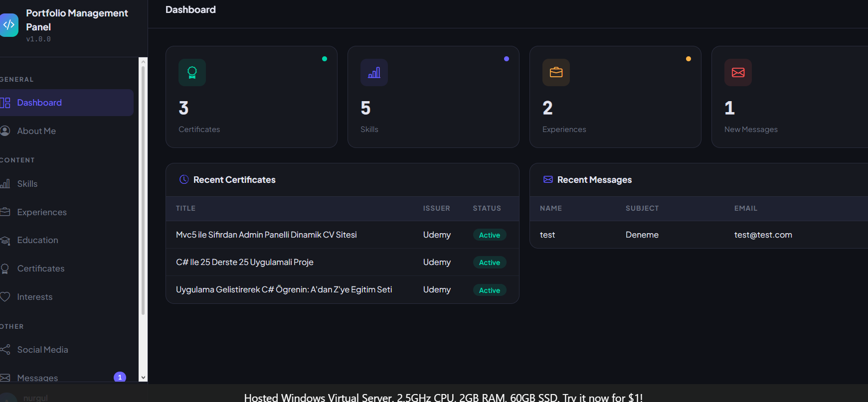Screen dimensions: 868x402
Task: Click the Certificates count 3
Action: tap(183, 108)
